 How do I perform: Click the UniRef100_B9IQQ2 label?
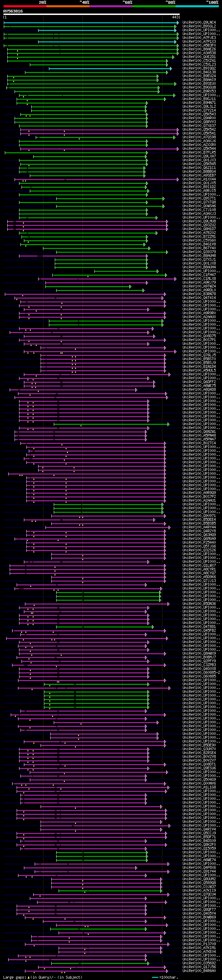tap(199, 68)
